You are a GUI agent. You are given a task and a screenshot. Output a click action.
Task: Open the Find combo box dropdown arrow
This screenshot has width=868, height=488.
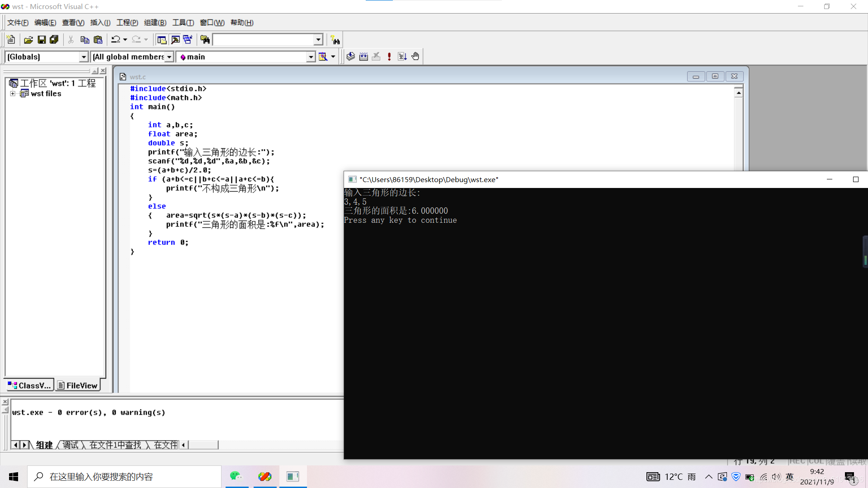[318, 40]
